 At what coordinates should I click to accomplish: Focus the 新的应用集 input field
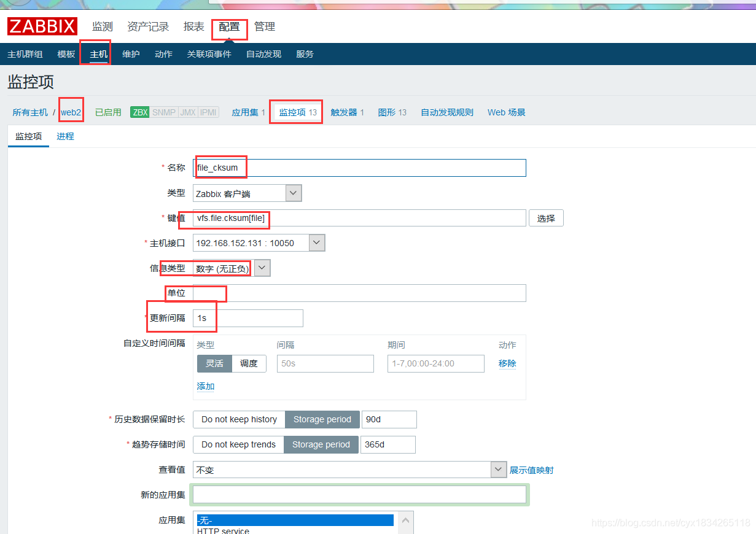click(359, 495)
